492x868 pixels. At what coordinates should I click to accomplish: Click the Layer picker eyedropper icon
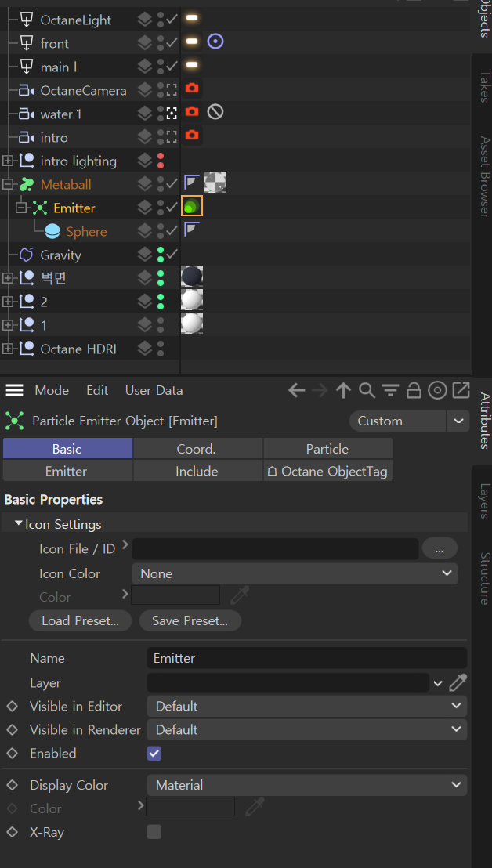coord(458,682)
